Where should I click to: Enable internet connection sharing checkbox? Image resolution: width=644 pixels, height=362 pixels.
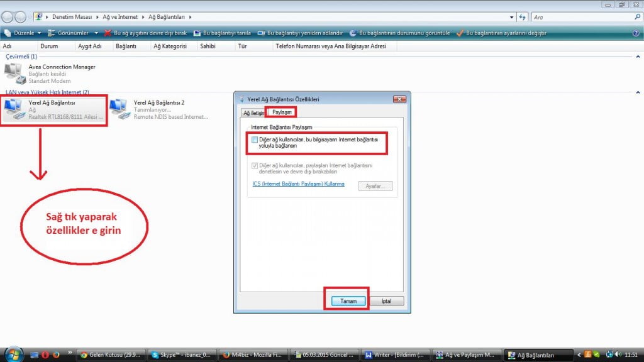pyautogui.click(x=255, y=140)
